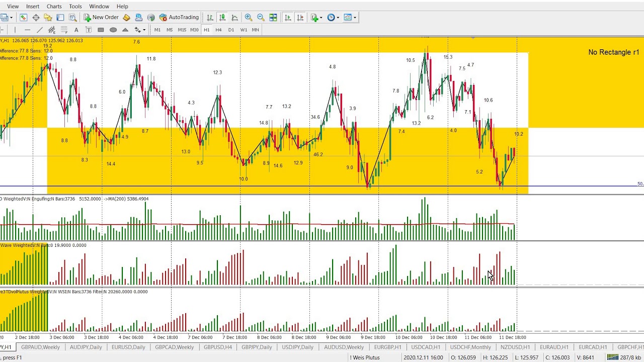Open the periods clock dropdown
644x362 pixels.
tap(333, 17)
